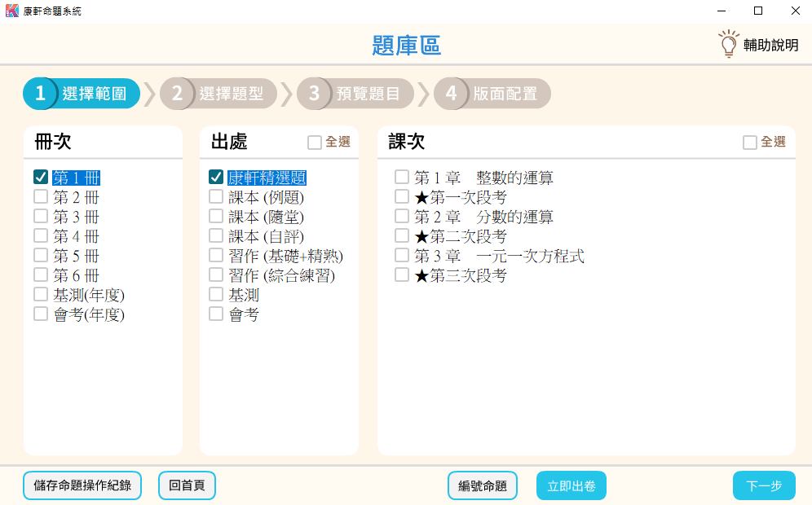Click the 康軒命題系統 app icon in title bar
The width and height of the screenshot is (812, 505).
click(12, 11)
